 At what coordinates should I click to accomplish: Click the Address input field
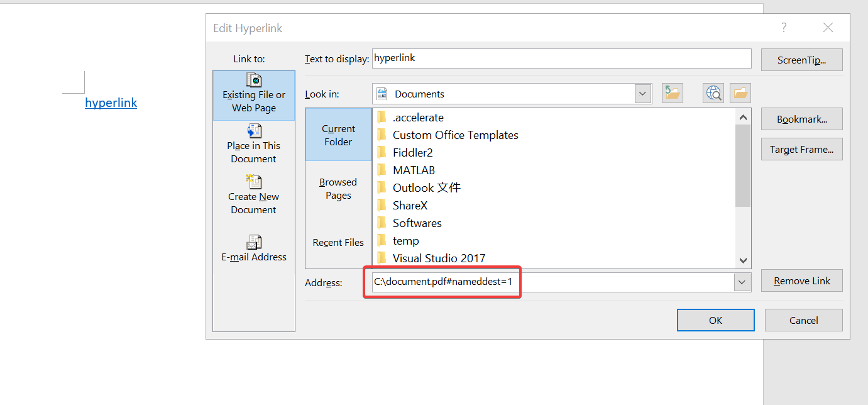tap(553, 282)
